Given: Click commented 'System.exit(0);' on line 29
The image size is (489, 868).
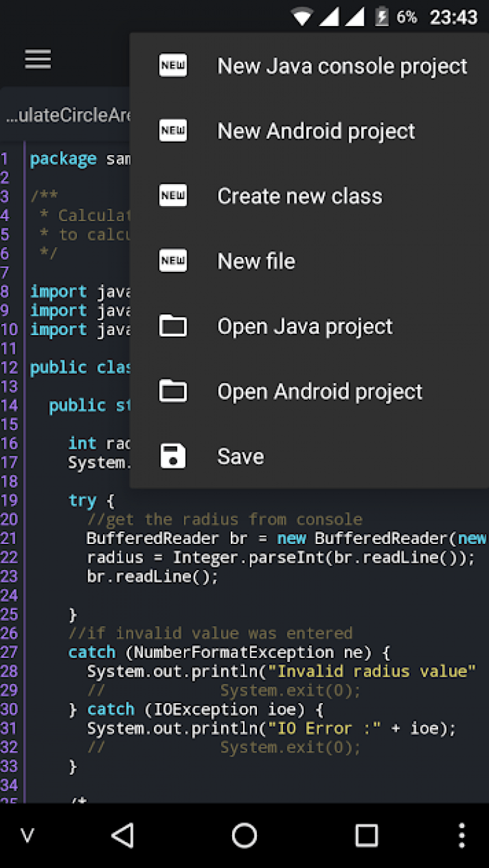Looking at the screenshot, I should tap(290, 690).
